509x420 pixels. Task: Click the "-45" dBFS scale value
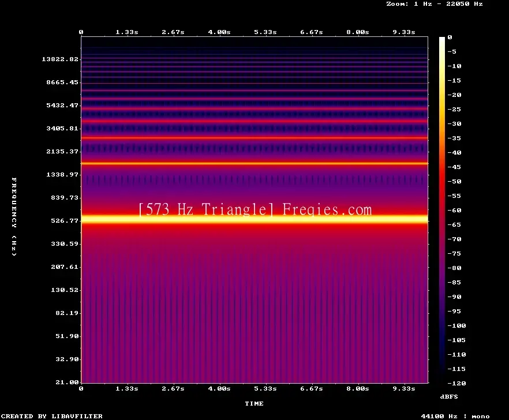(454, 167)
